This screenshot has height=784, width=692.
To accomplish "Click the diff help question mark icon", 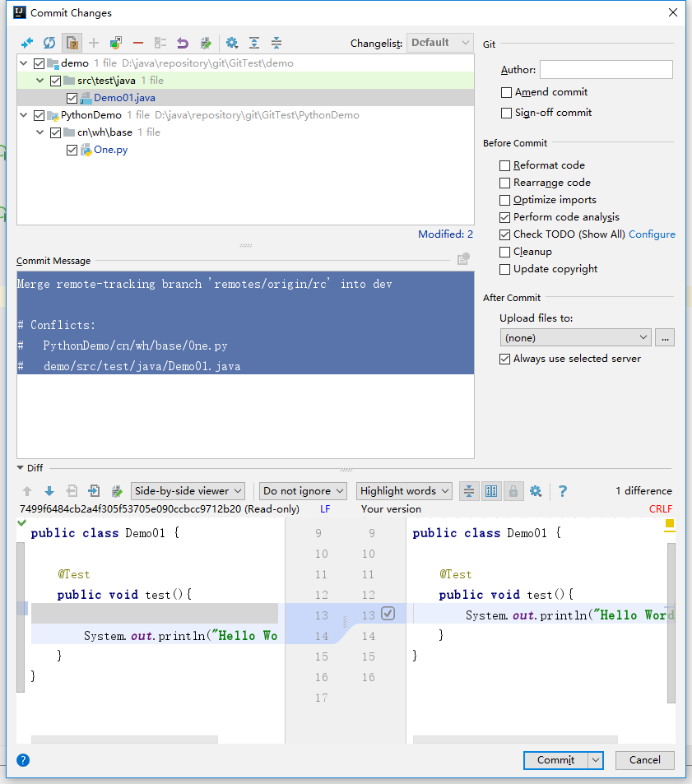I will pyautogui.click(x=563, y=491).
